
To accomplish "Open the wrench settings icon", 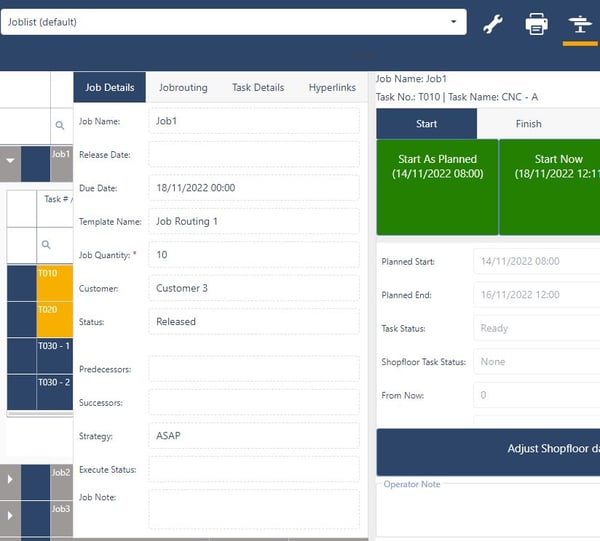I will 492,24.
